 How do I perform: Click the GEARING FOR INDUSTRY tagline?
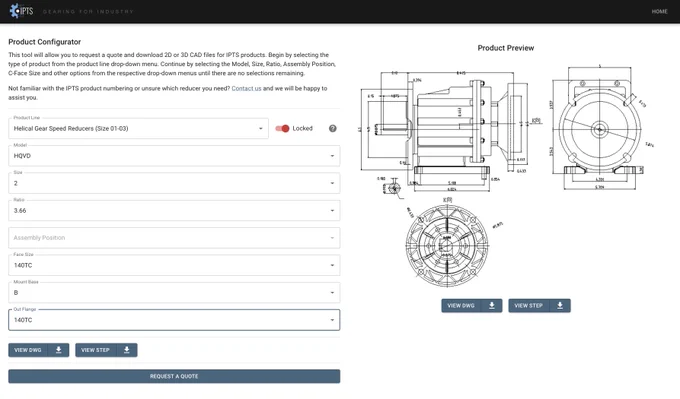pyautogui.click(x=88, y=12)
